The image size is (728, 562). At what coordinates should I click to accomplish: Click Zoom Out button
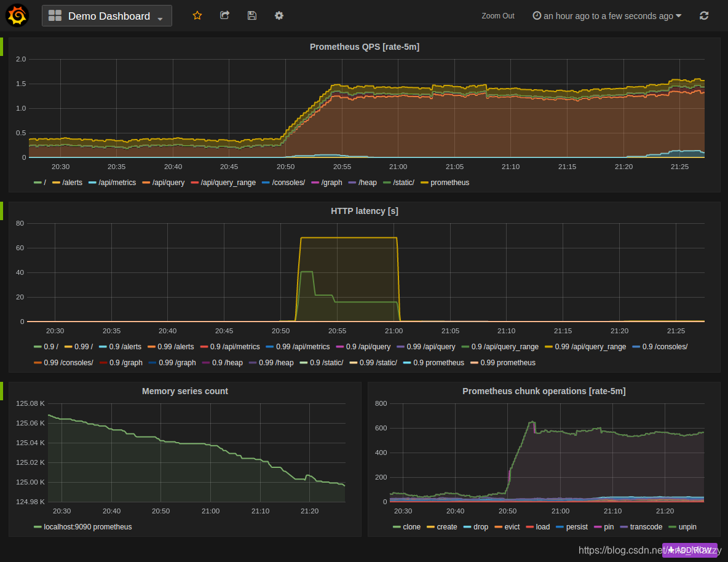coord(497,16)
